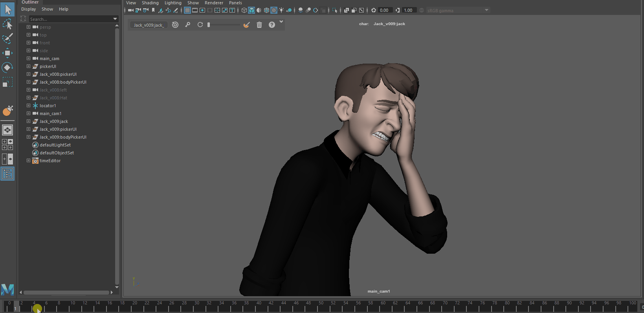Select Jack_v008:bodyPickerUI in Outliner

(63, 82)
